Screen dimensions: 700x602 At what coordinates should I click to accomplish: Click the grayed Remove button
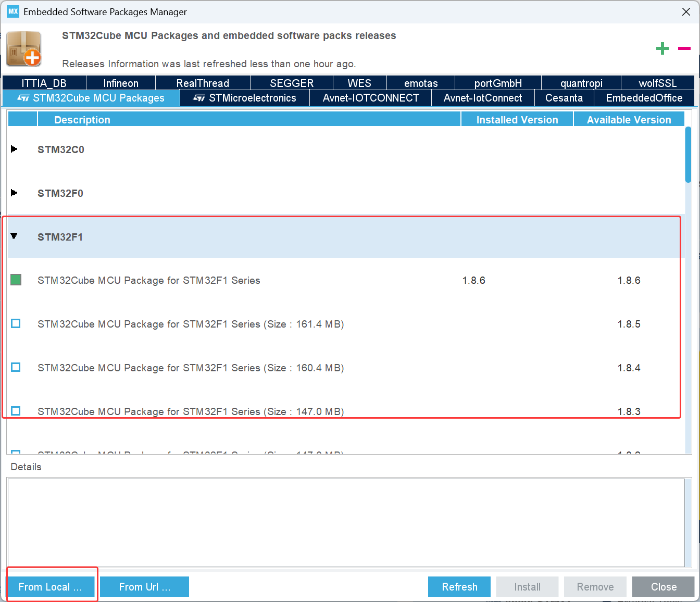tap(595, 587)
